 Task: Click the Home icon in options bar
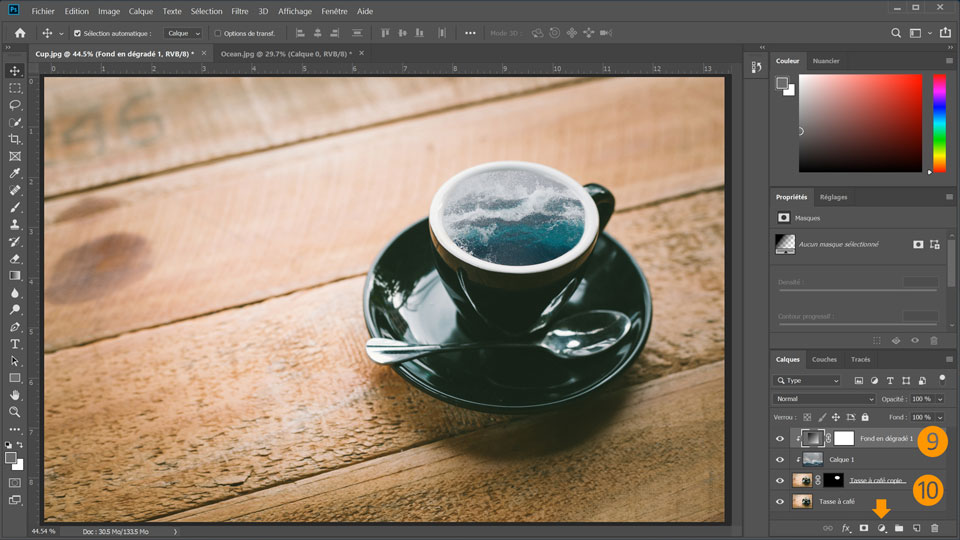(20, 33)
